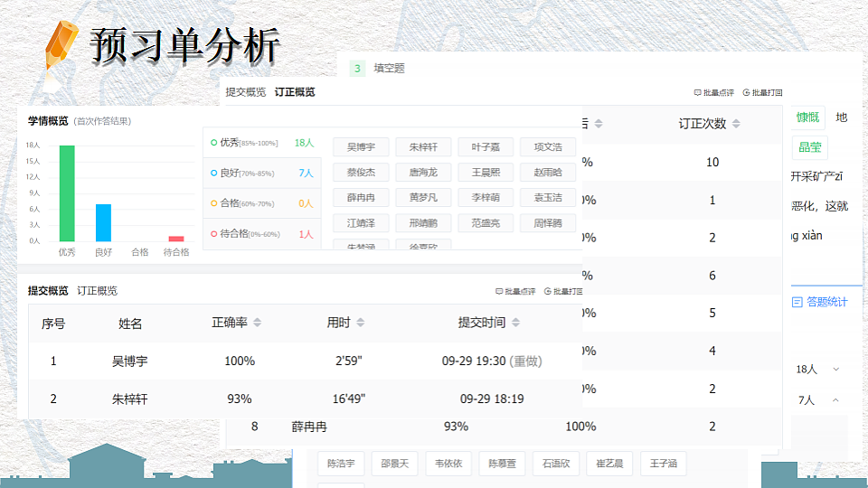Sort by 订正次数 using its sort arrows

[736, 124]
